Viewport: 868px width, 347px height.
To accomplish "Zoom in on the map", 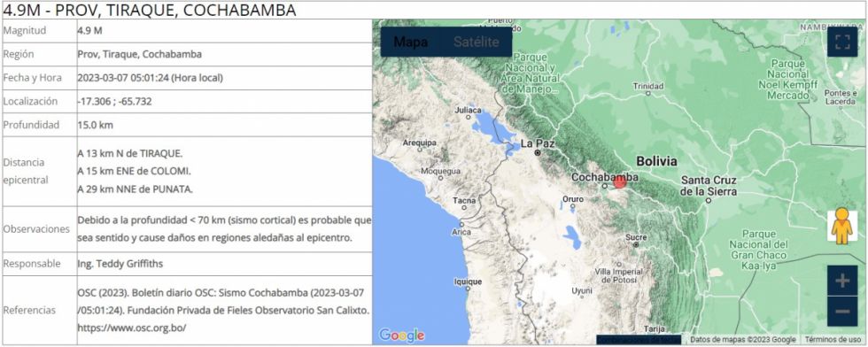I will 842,281.
